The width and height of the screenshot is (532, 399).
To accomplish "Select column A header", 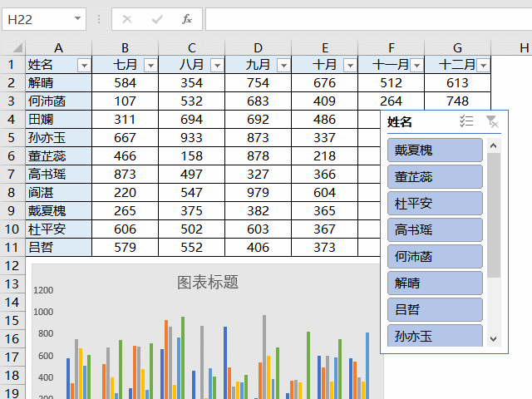I will [x=59, y=48].
